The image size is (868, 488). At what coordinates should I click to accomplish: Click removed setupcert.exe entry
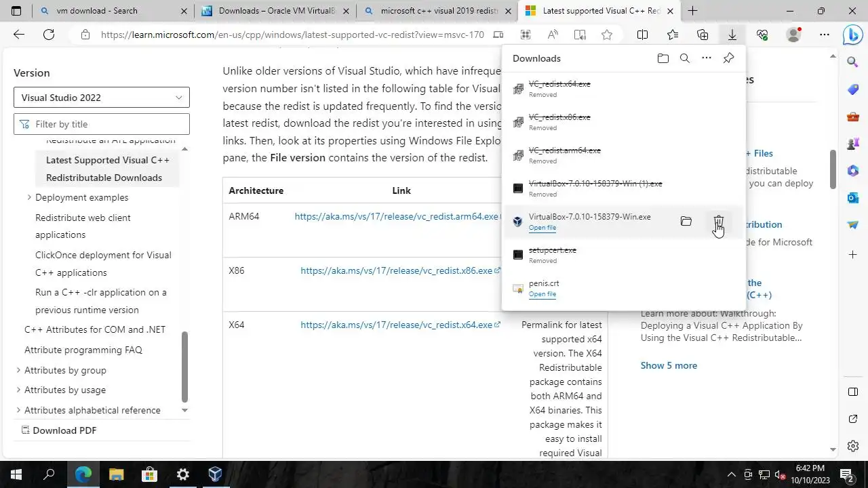[623, 255]
